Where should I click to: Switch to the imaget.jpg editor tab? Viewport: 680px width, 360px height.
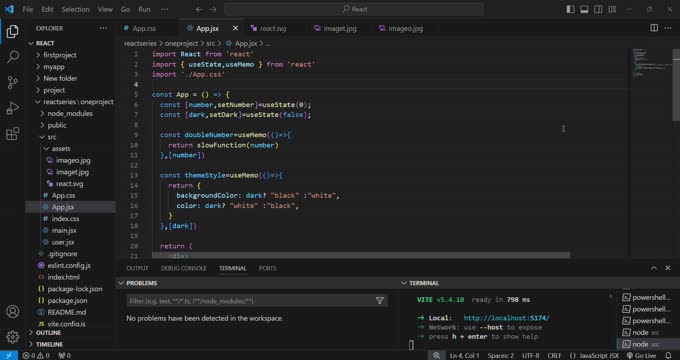click(340, 29)
